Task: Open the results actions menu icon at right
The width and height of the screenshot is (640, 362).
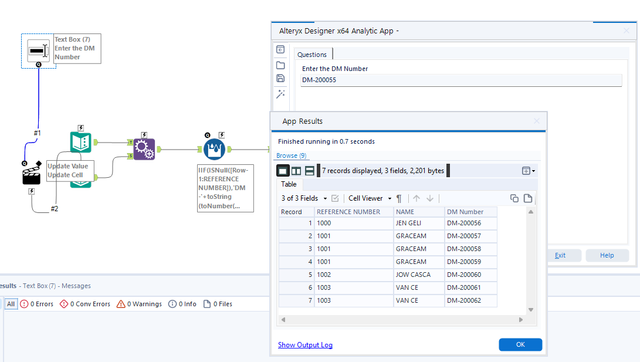Action: (528, 171)
